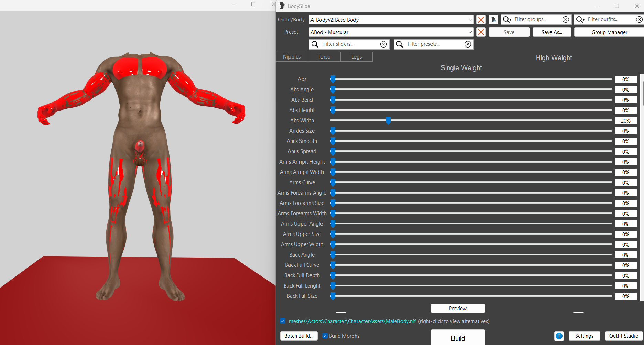Viewport: 644px width, 345px height.
Task: Minimize the BodySlide window
Action: [x=597, y=6]
